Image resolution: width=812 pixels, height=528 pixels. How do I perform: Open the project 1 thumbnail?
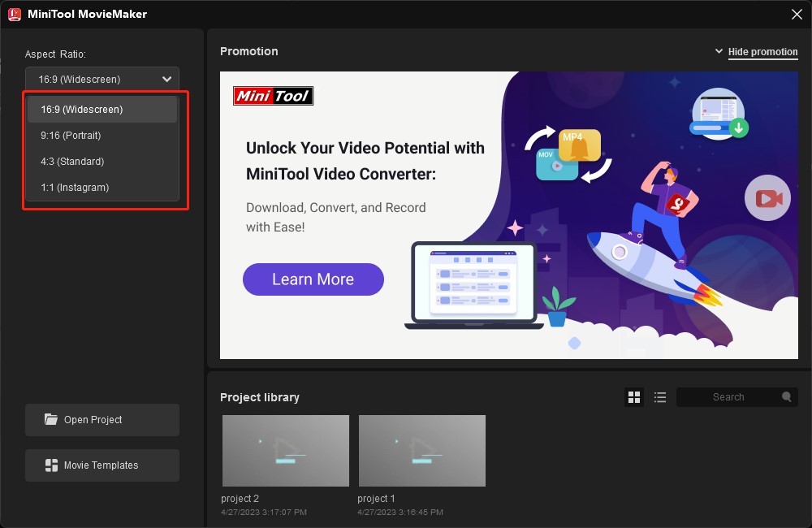pos(421,450)
